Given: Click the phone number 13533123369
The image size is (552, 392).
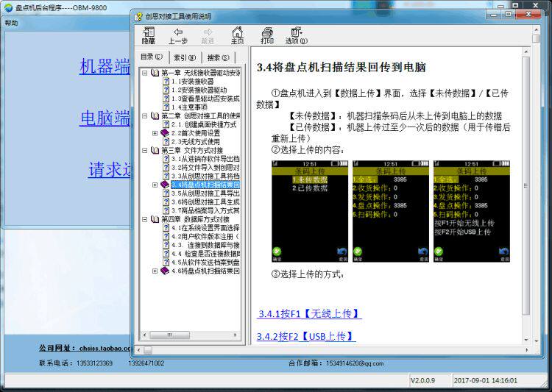Looking at the screenshot, I should pos(94,363).
